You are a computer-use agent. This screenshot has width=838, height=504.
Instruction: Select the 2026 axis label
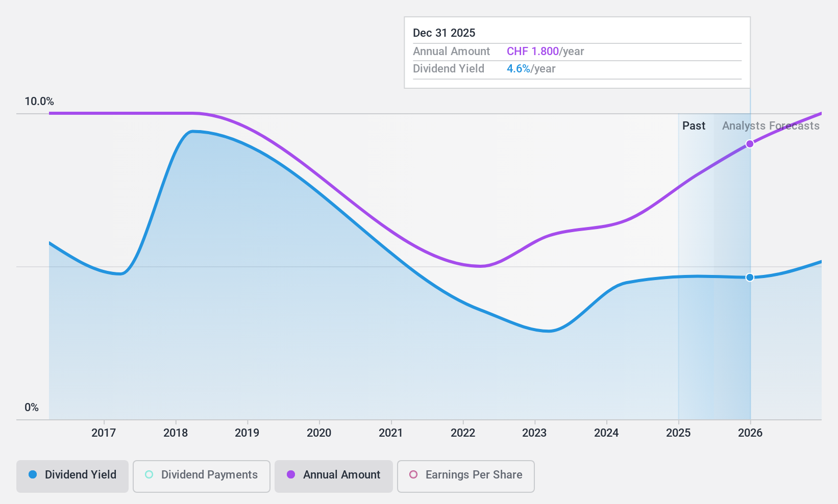point(750,433)
